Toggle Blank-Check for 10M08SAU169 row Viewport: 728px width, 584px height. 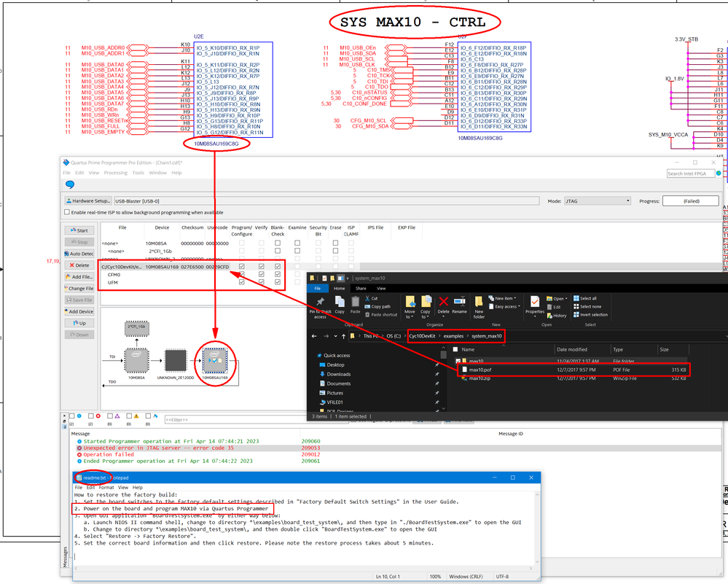[x=278, y=266]
